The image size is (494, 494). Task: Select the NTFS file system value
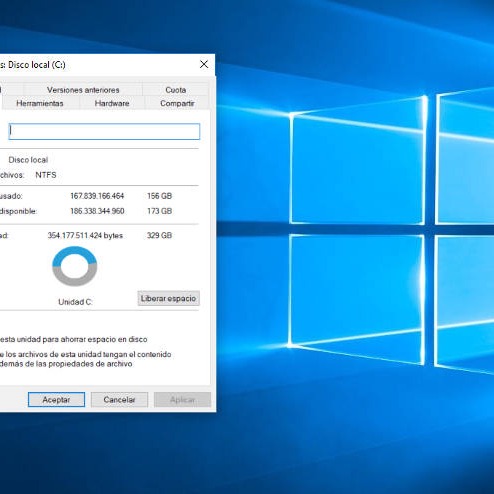coord(46,175)
